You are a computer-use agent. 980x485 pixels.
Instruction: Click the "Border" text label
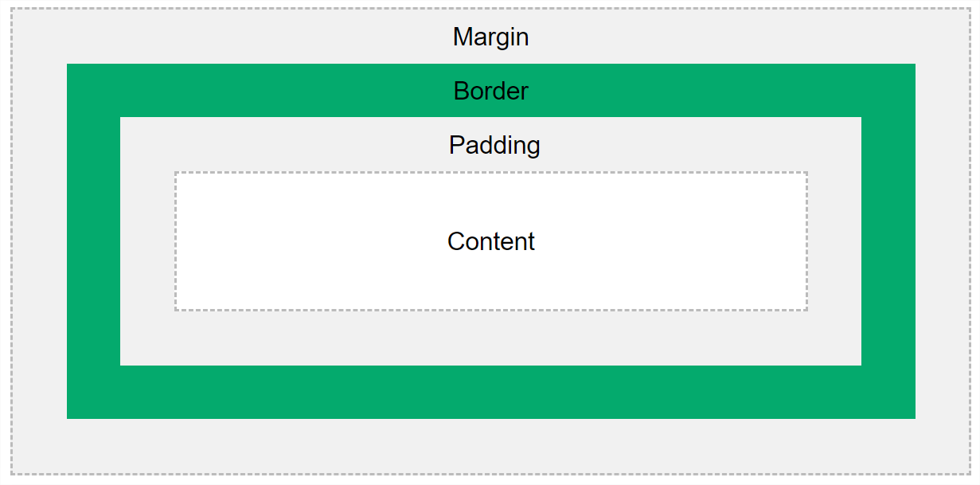[x=490, y=91]
